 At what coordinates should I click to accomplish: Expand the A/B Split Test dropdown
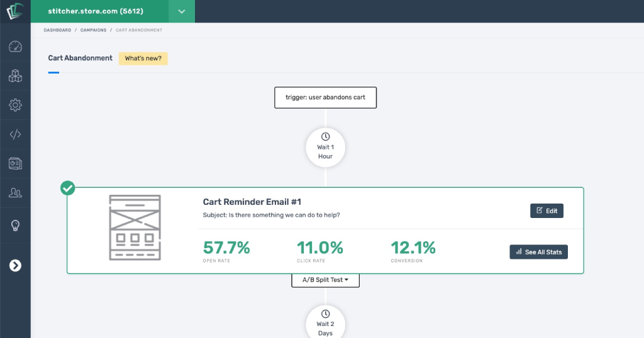[325, 280]
